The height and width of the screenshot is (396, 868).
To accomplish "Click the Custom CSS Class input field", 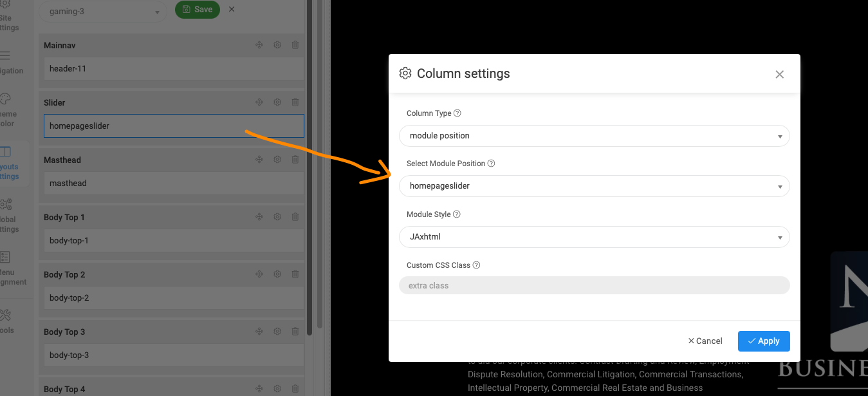I will coord(594,285).
